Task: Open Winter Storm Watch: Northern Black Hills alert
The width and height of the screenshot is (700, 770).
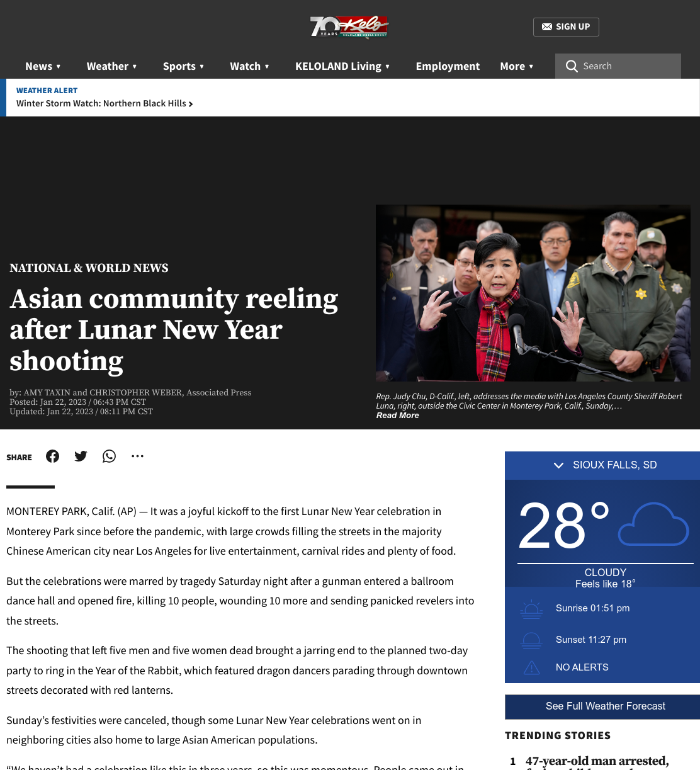Action: tap(104, 103)
